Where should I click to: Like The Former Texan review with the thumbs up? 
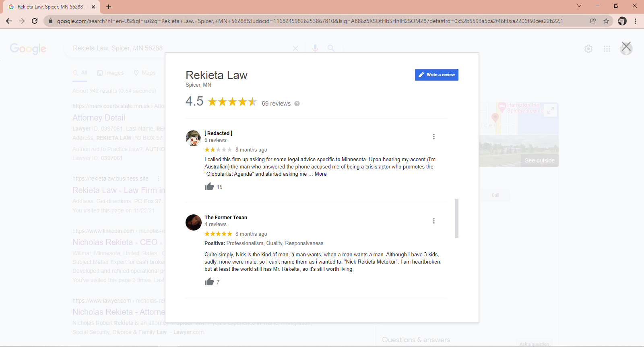pyautogui.click(x=209, y=282)
